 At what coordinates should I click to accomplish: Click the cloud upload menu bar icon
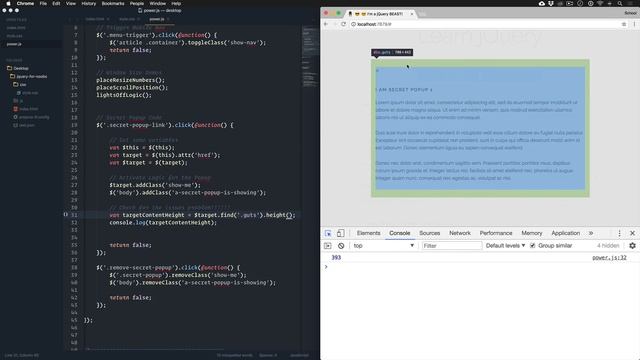542,3
